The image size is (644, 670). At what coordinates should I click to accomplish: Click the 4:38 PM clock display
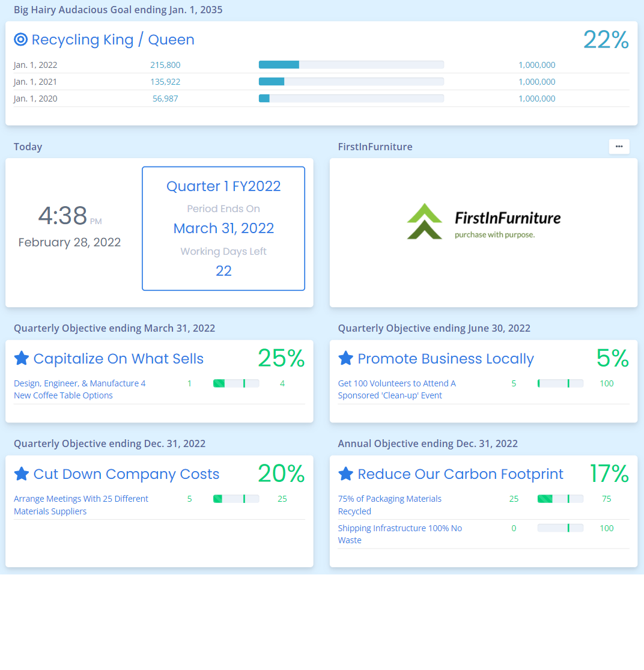tap(70, 216)
